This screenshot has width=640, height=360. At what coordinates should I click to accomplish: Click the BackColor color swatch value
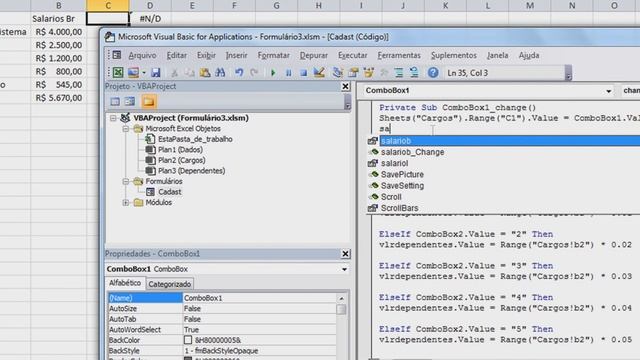click(188, 340)
